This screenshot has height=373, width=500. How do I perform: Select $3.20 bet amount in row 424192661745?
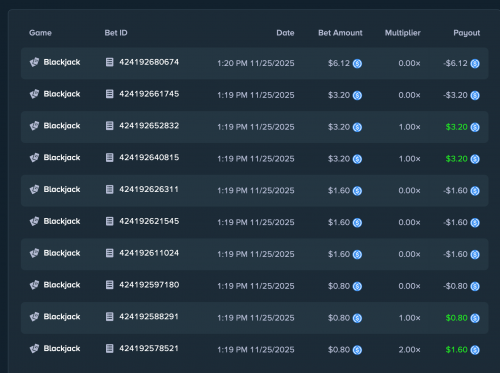(339, 95)
